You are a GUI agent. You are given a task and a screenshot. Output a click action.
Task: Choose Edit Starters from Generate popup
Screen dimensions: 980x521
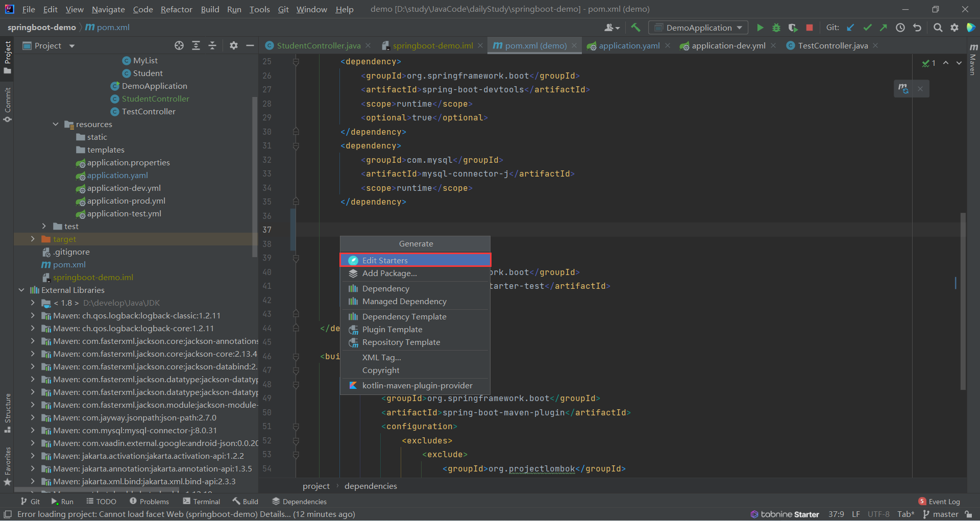pos(415,260)
